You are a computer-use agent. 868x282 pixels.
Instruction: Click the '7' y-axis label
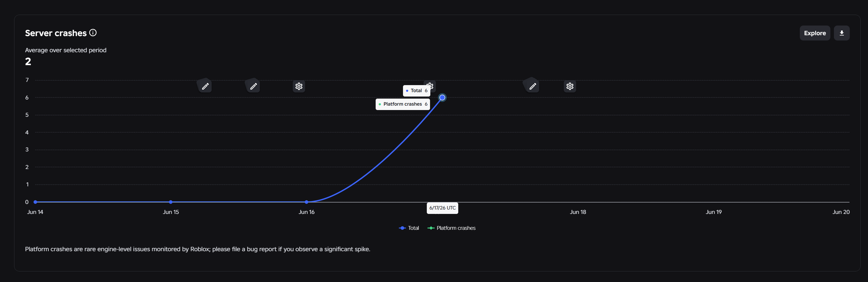[27, 80]
